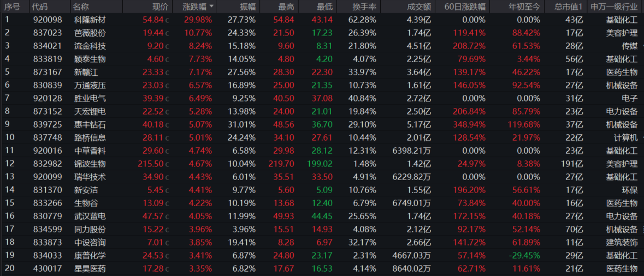Click stock code 873152
Viewport: 644px width, 276px height.
(x=47, y=111)
